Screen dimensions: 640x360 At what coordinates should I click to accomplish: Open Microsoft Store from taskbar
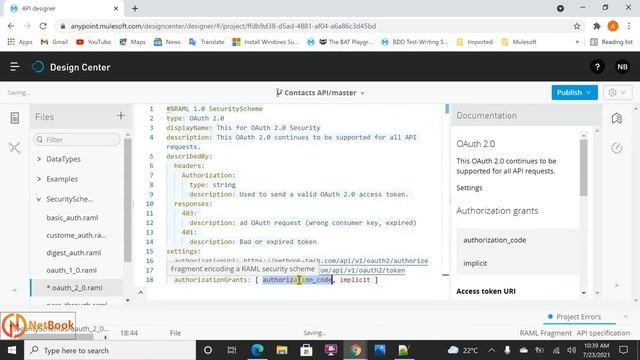click(x=306, y=350)
